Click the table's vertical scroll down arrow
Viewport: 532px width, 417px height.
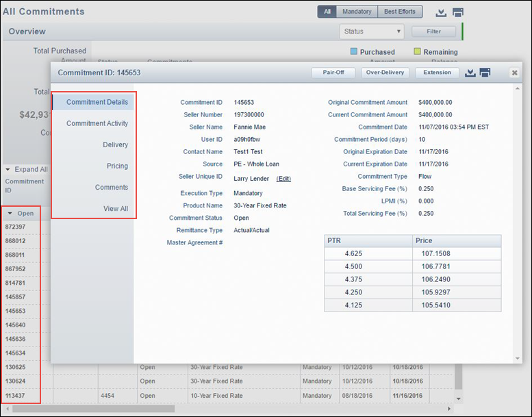pyautogui.click(x=458, y=399)
